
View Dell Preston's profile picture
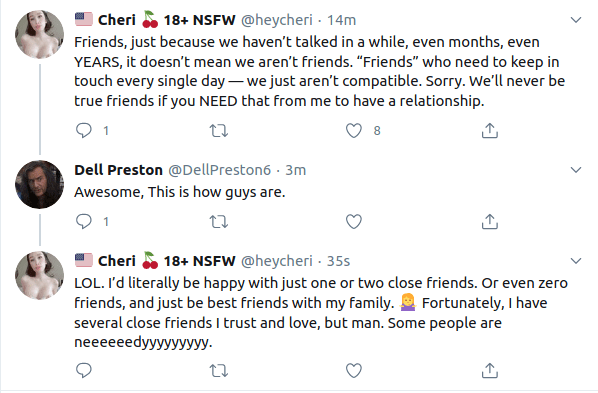[39, 184]
